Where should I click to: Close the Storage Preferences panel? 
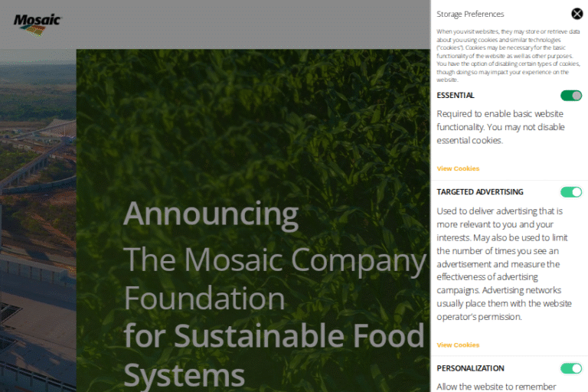point(577,14)
